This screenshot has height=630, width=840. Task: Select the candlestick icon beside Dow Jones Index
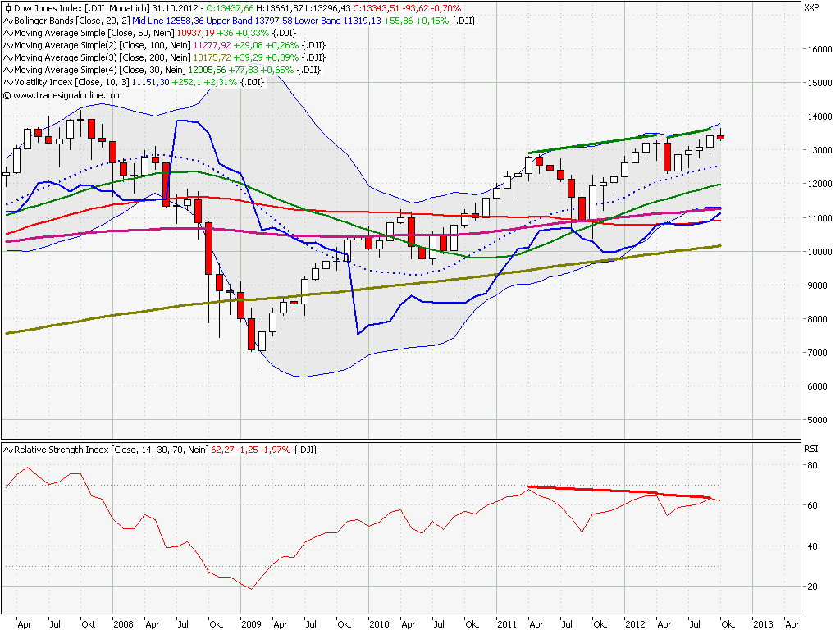pos(7,8)
